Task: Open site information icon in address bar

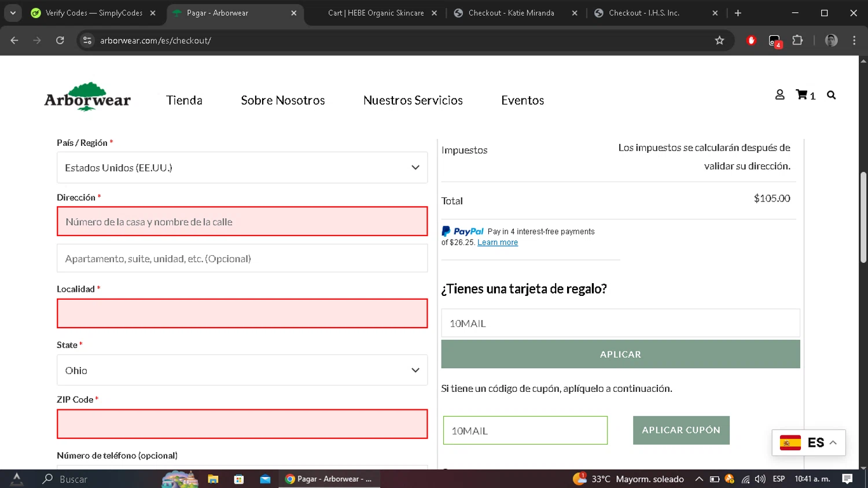Action: [x=87, y=40]
